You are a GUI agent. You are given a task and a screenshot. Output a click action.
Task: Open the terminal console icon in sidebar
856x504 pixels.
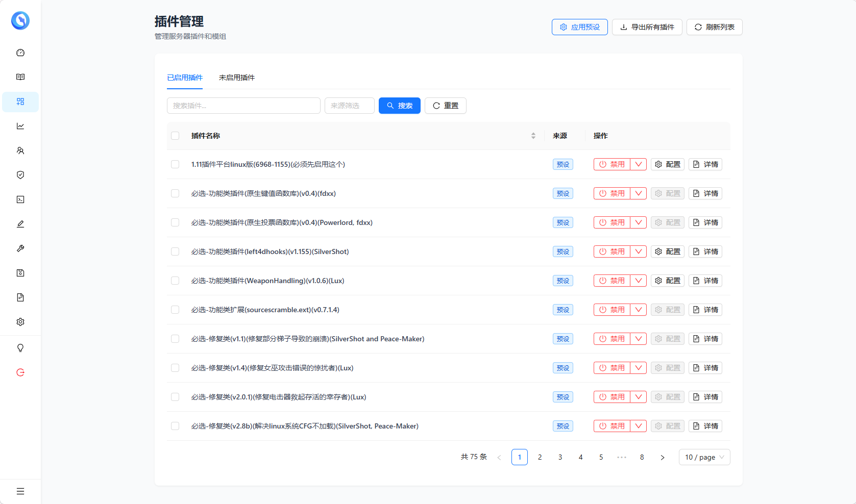20,199
